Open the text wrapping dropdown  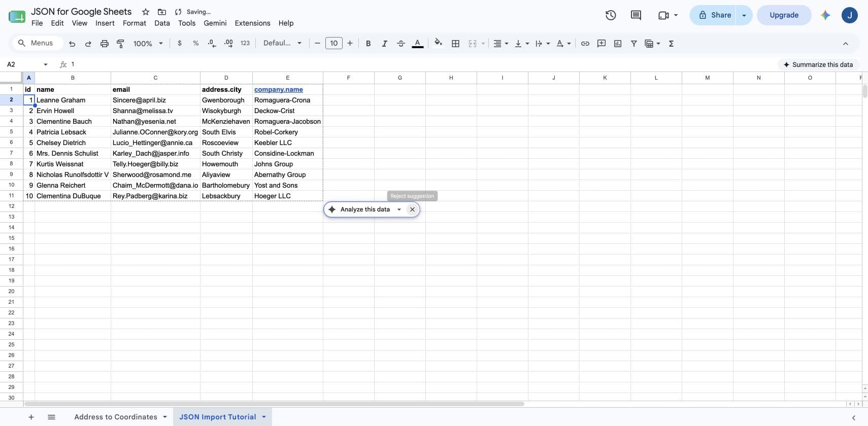pos(543,44)
